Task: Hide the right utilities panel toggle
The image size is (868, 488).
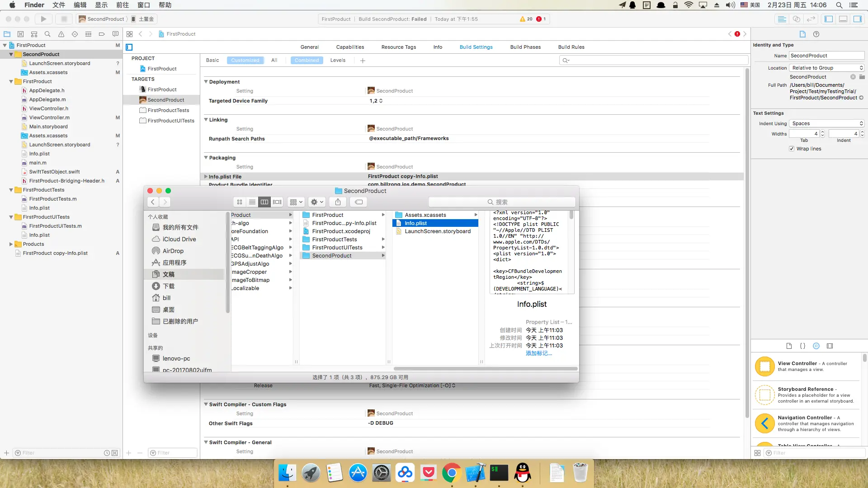Action: (858, 19)
